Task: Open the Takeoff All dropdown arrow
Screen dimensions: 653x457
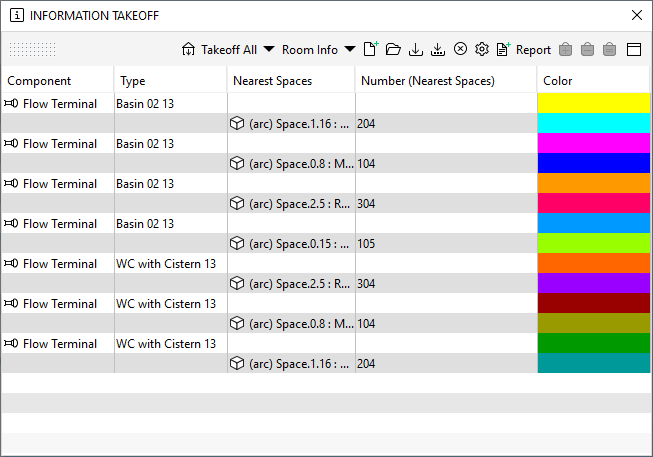Action: point(269,49)
